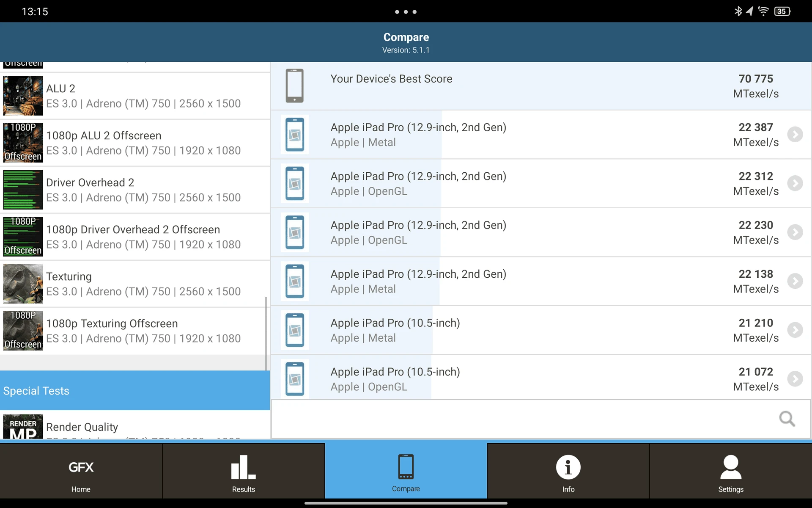Screen dimensions: 812x508
Task: Click the 70 775 MTexel/s score
Action: pyautogui.click(x=756, y=86)
